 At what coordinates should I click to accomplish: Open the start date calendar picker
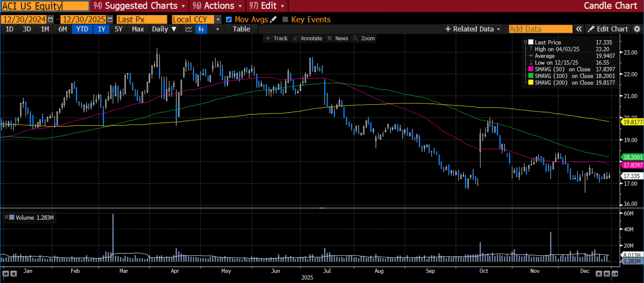click(51, 19)
